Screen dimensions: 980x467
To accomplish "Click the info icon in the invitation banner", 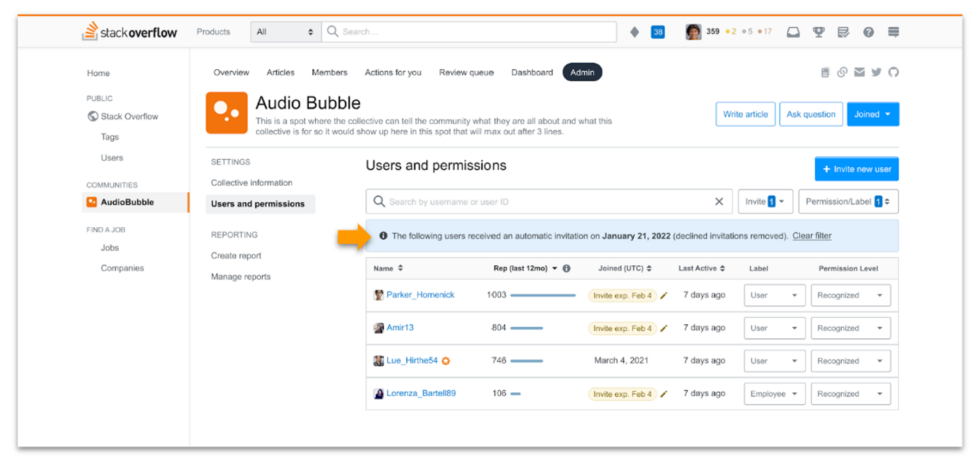I will [x=383, y=236].
